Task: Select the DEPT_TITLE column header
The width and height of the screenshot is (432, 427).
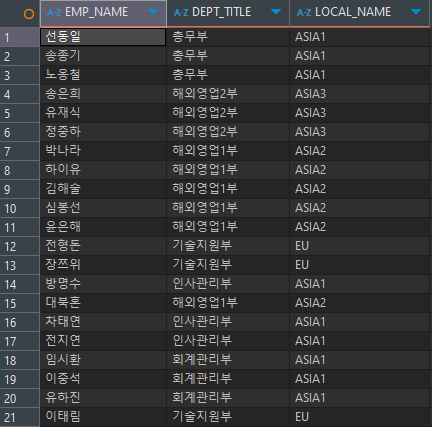Action: [x=228, y=13]
